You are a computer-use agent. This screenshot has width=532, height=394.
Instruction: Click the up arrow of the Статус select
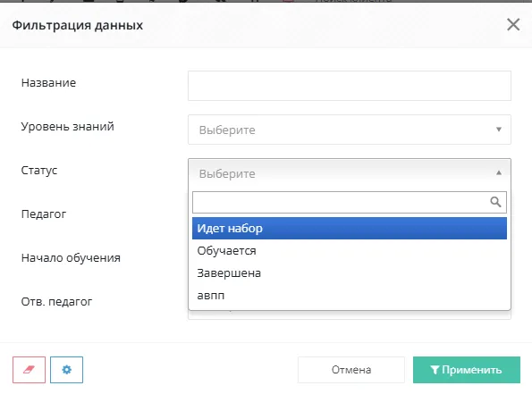pos(499,173)
